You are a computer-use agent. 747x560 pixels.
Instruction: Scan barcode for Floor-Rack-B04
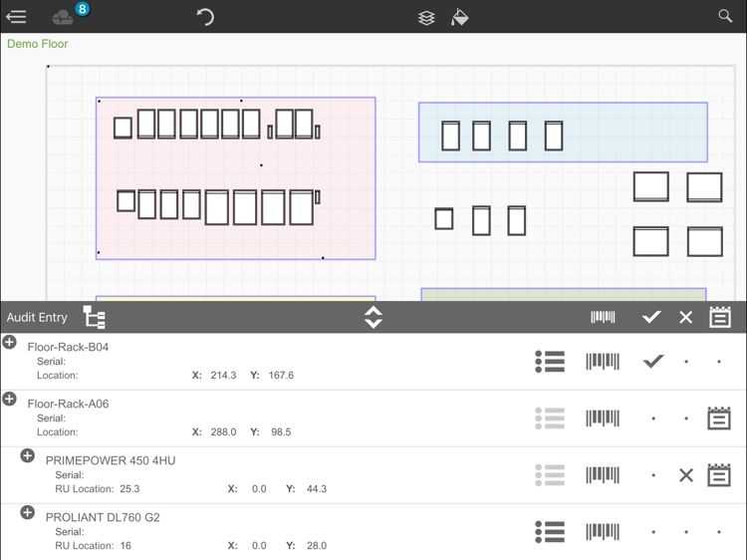pos(603,362)
